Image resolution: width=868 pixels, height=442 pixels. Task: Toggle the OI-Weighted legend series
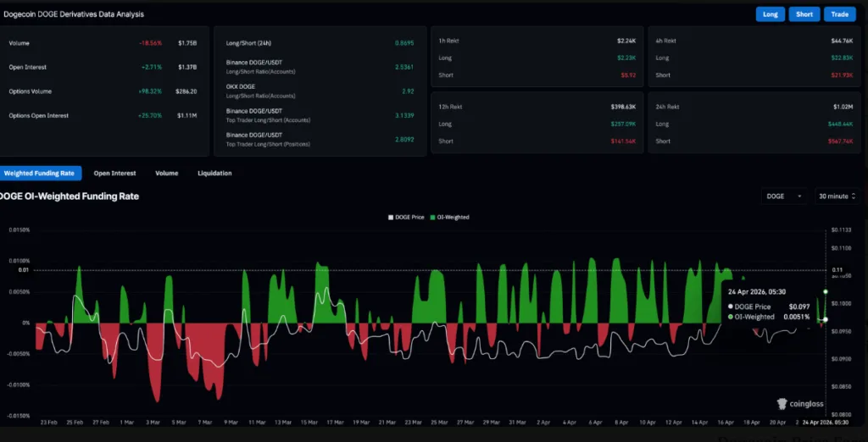coord(450,218)
